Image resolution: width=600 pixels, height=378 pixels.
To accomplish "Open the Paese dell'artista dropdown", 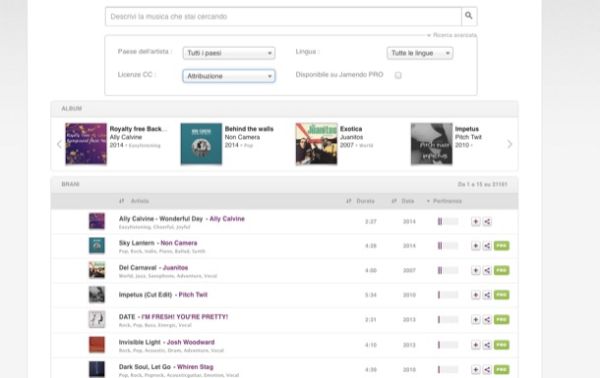I will [x=229, y=53].
